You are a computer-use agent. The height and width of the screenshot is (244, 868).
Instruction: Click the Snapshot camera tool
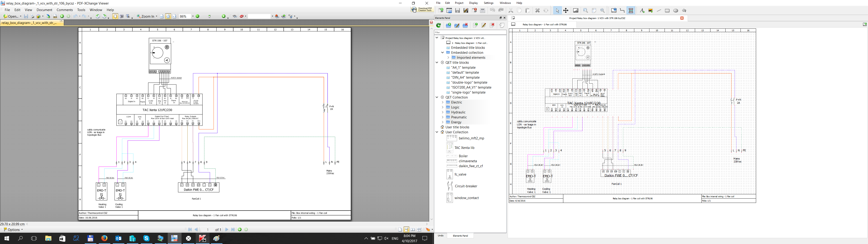click(x=122, y=16)
